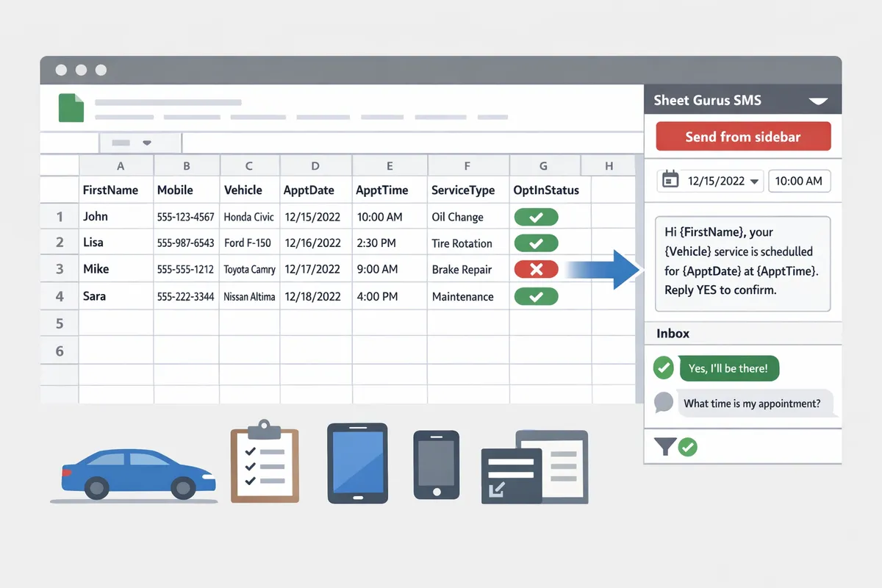The image size is (882, 588).
Task: Select column G header
Action: pos(544,166)
